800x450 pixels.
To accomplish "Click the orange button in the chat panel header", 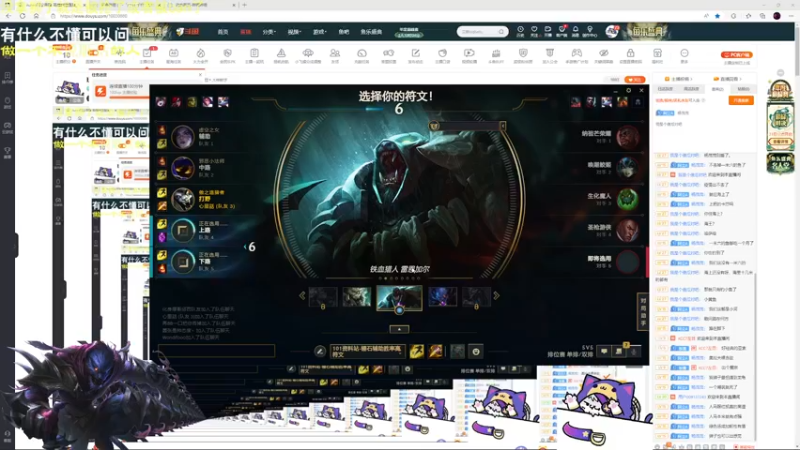I will click(741, 101).
